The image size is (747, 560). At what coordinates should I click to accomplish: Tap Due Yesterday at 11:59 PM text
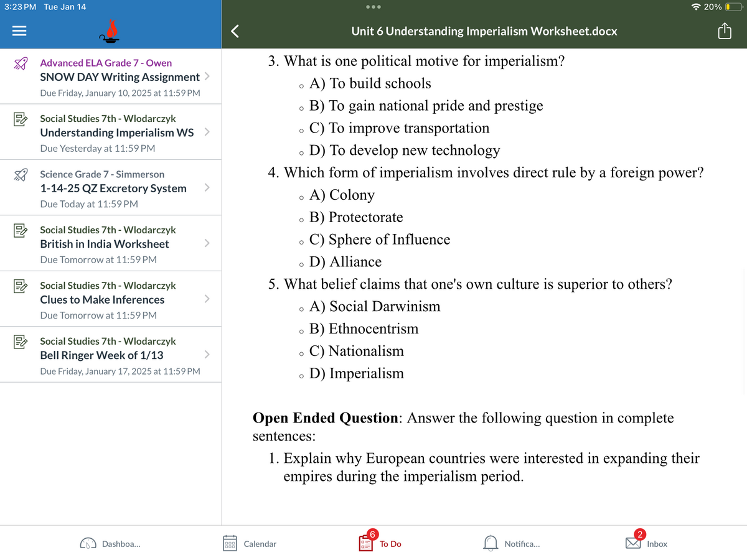pyautogui.click(x=98, y=149)
